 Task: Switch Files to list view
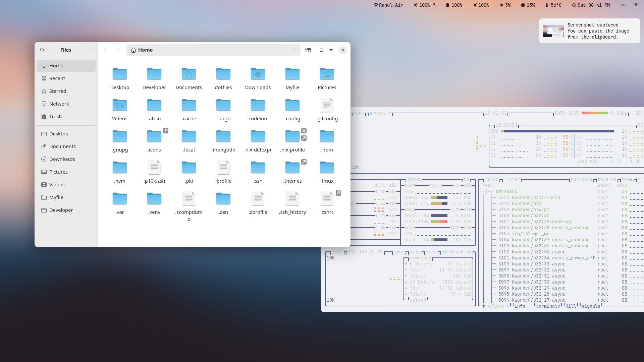[x=321, y=50]
